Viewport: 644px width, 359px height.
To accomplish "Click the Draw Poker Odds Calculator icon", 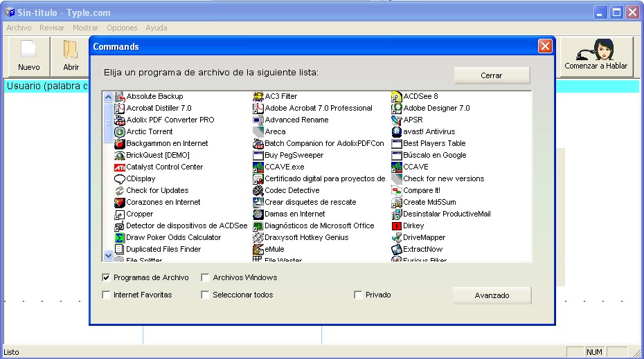I will pos(120,238).
